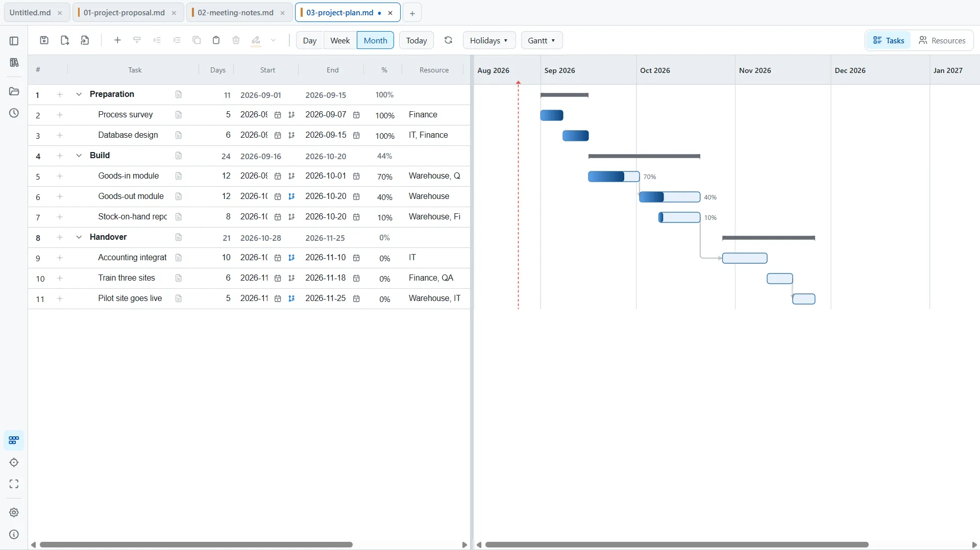980x550 pixels.
Task: Open the About info icon
Action: pyautogui.click(x=14, y=534)
